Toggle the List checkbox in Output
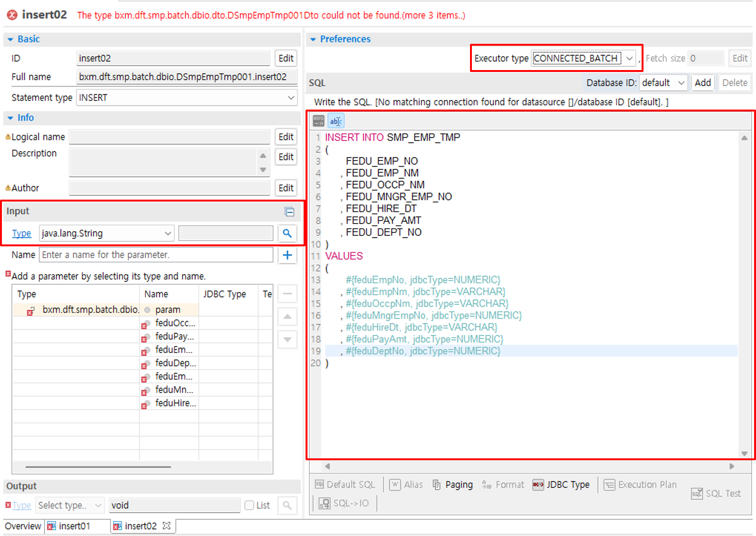Viewport: 756px width, 536px height. (249, 505)
